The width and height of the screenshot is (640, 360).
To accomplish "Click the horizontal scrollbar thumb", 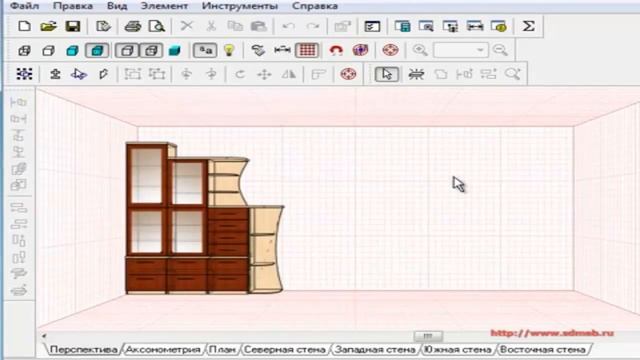I will [428, 336].
